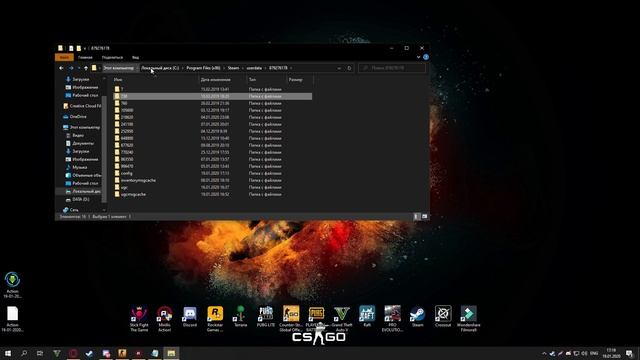The width and height of the screenshot is (640, 360).
Task: Open the Discord desktop shortcut
Action: click(190, 317)
